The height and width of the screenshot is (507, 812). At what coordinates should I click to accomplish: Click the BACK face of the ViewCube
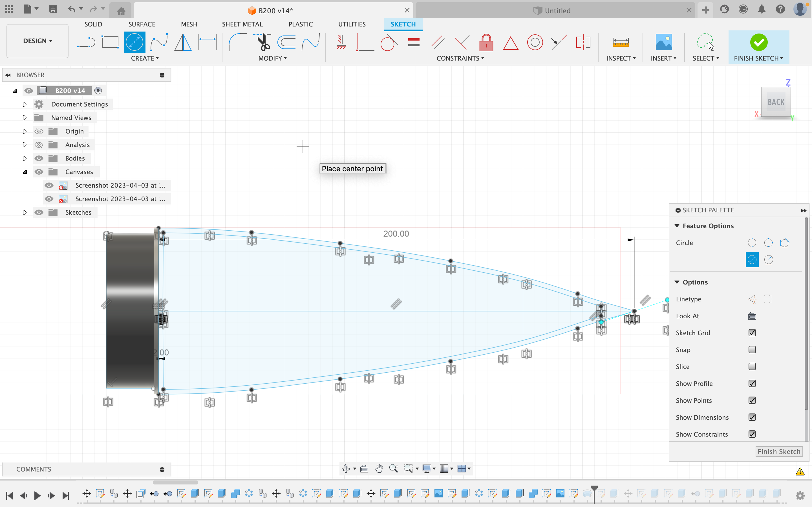click(776, 102)
